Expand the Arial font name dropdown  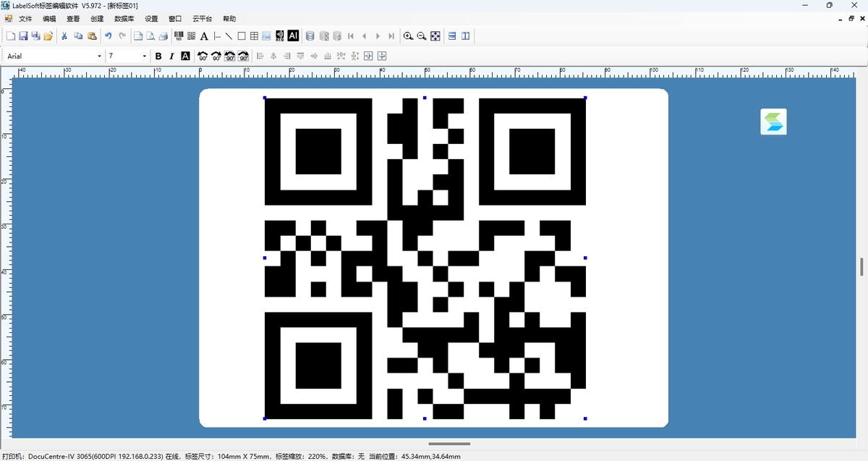point(99,56)
